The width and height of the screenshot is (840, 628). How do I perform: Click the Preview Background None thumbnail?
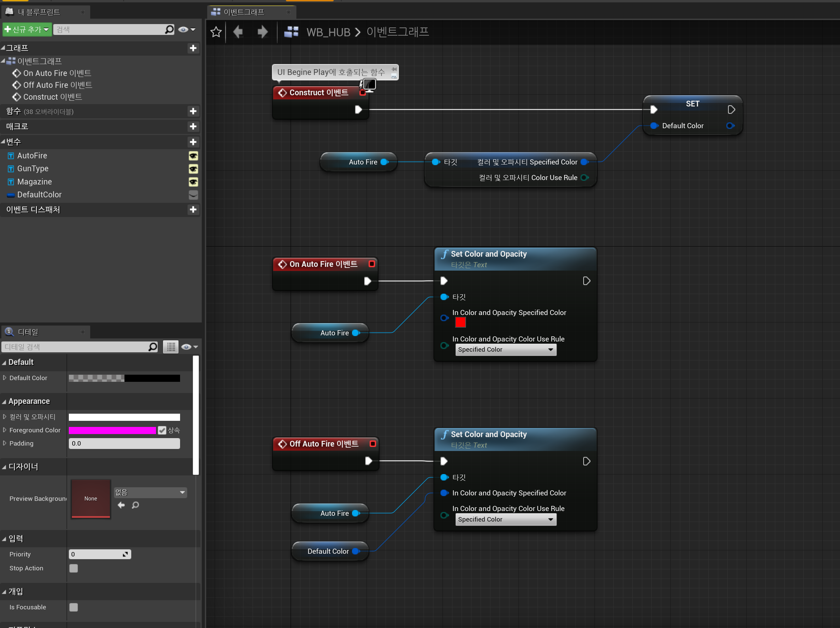[x=91, y=498]
